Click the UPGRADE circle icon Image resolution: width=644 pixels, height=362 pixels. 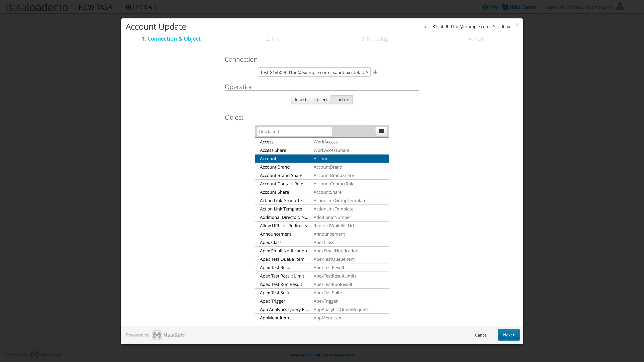[128, 7]
